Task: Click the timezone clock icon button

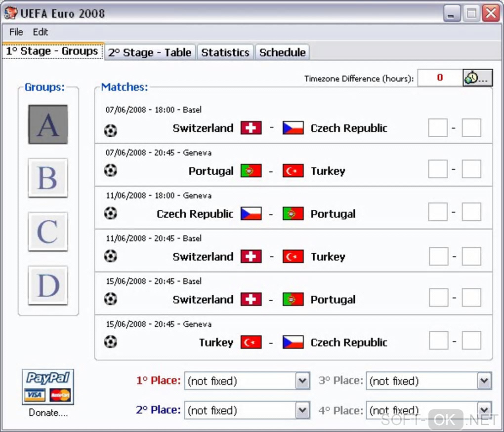Action: (x=477, y=78)
